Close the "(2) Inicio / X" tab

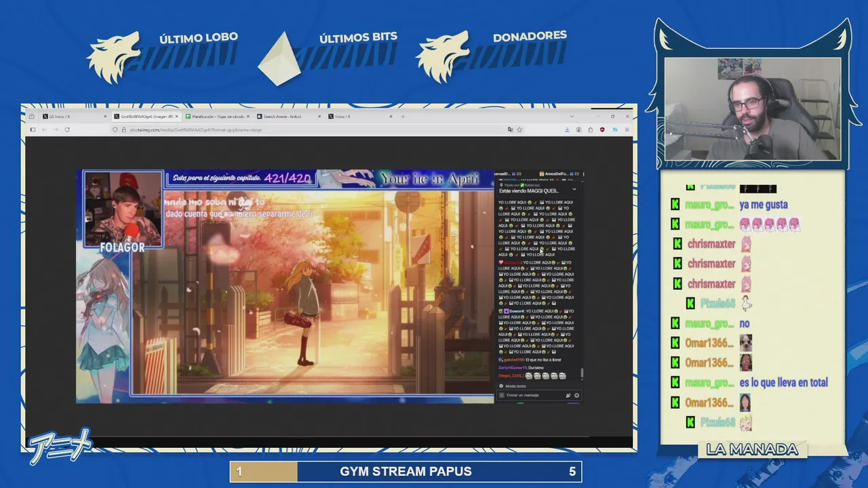[104, 117]
